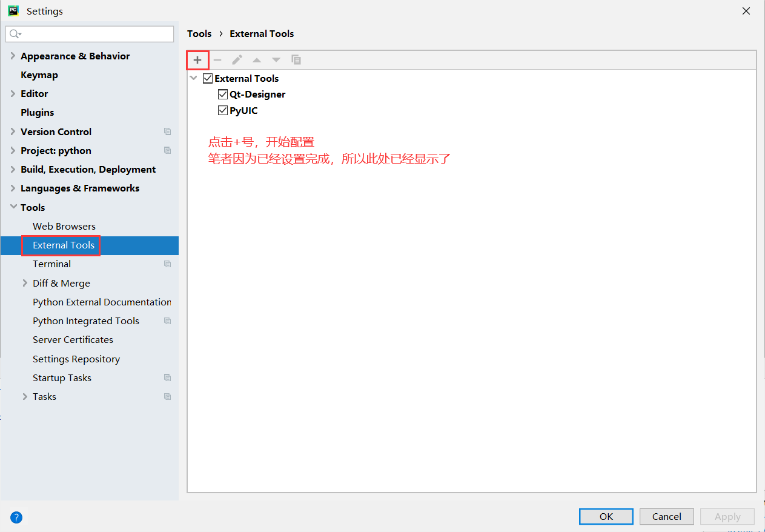Viewport: 765px width, 532px height.
Task: Select Build, Execution, Deployment label
Action: [88, 170]
